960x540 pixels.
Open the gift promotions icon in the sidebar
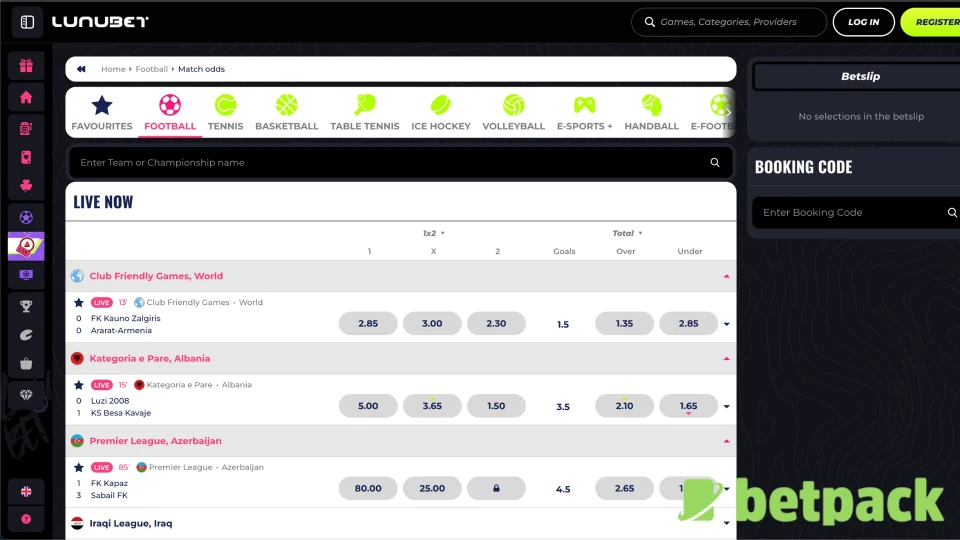pos(26,66)
